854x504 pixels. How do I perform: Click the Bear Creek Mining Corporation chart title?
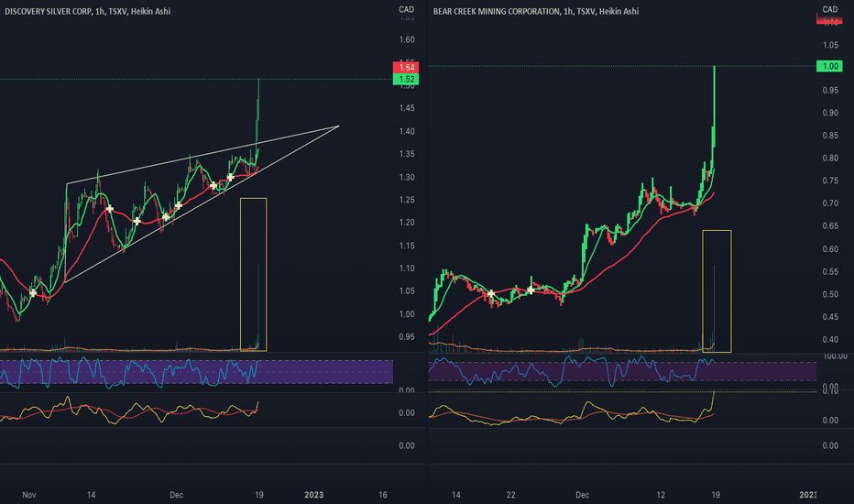click(x=536, y=11)
